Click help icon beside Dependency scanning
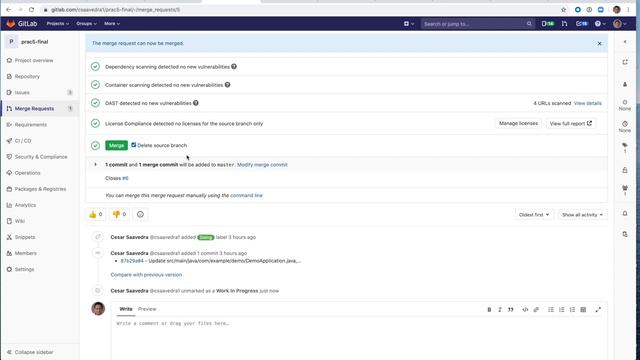Image resolution: width=640 pixels, height=360 pixels. [x=234, y=67]
